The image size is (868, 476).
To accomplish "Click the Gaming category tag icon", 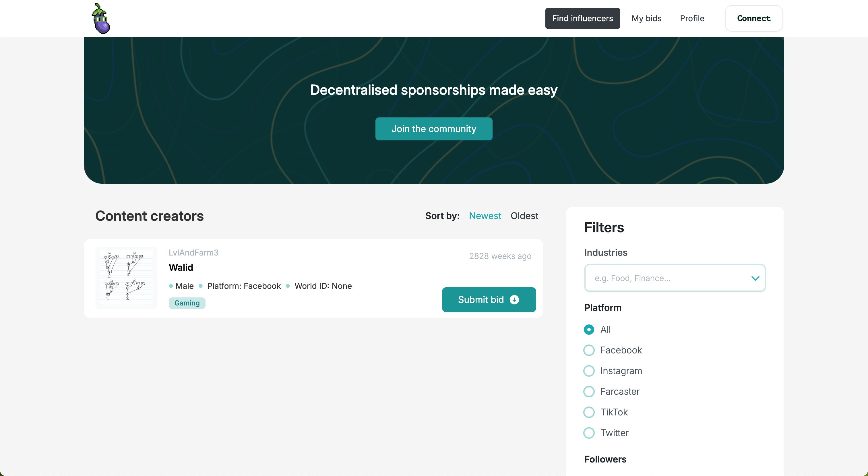I will [x=187, y=303].
